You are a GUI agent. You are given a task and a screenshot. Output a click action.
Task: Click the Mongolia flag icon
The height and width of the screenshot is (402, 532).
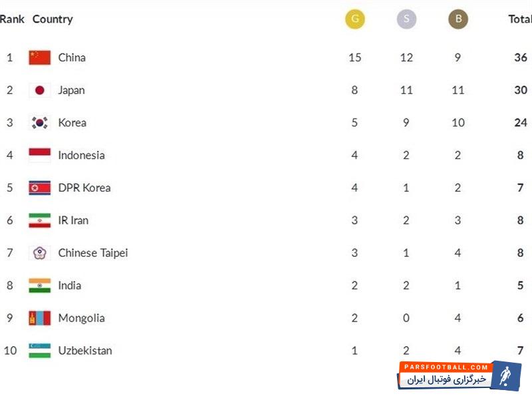[40, 318]
